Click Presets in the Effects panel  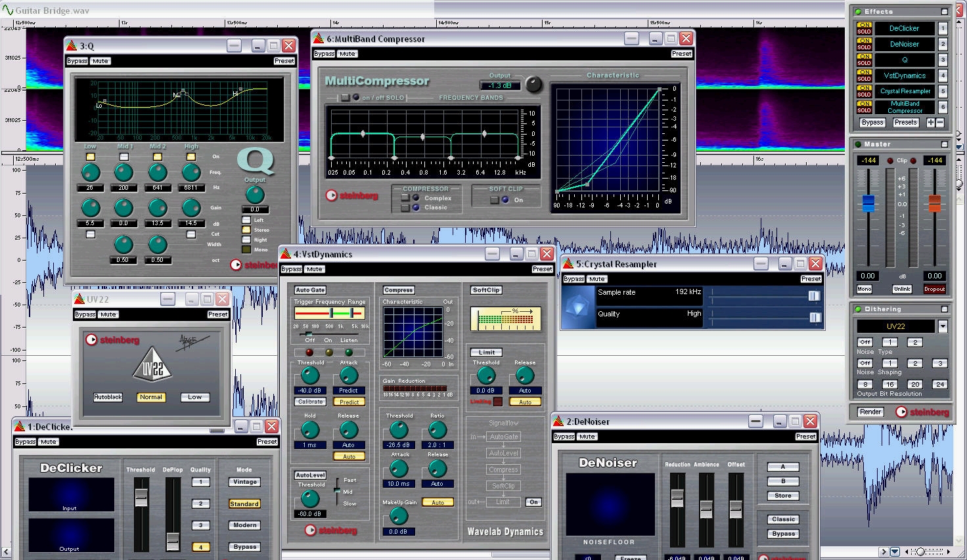point(905,123)
